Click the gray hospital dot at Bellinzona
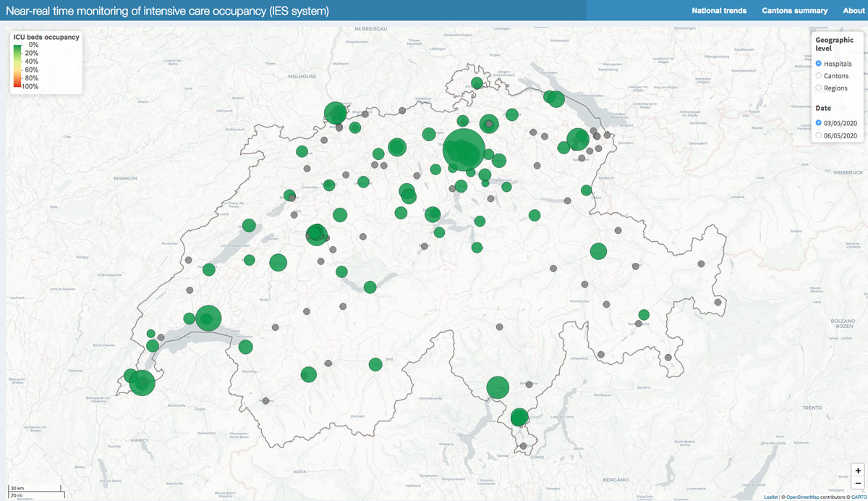 click(529, 384)
